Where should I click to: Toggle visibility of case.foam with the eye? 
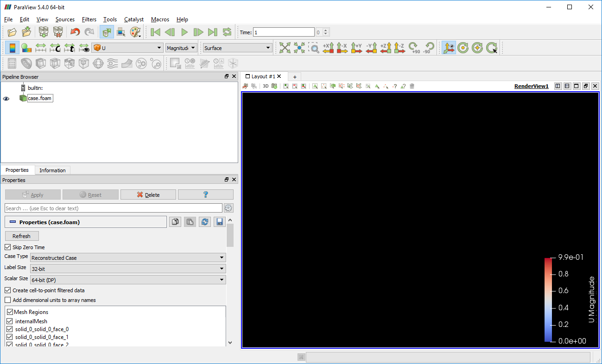point(6,98)
